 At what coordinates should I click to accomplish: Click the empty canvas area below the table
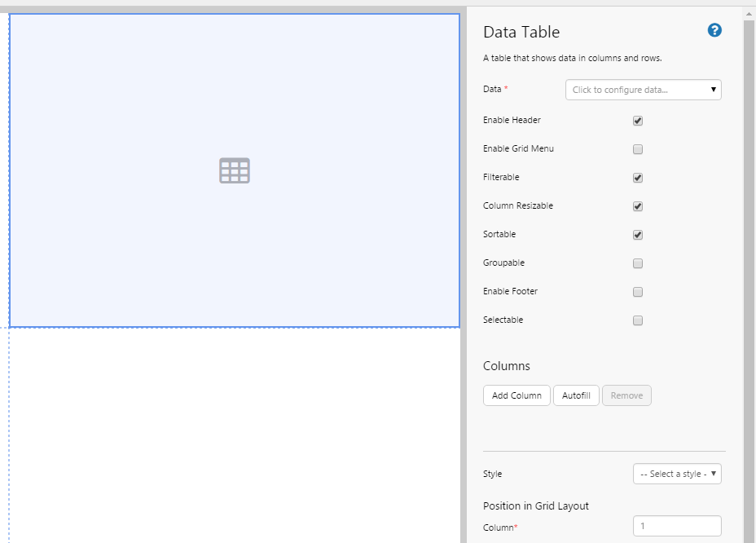[235, 432]
